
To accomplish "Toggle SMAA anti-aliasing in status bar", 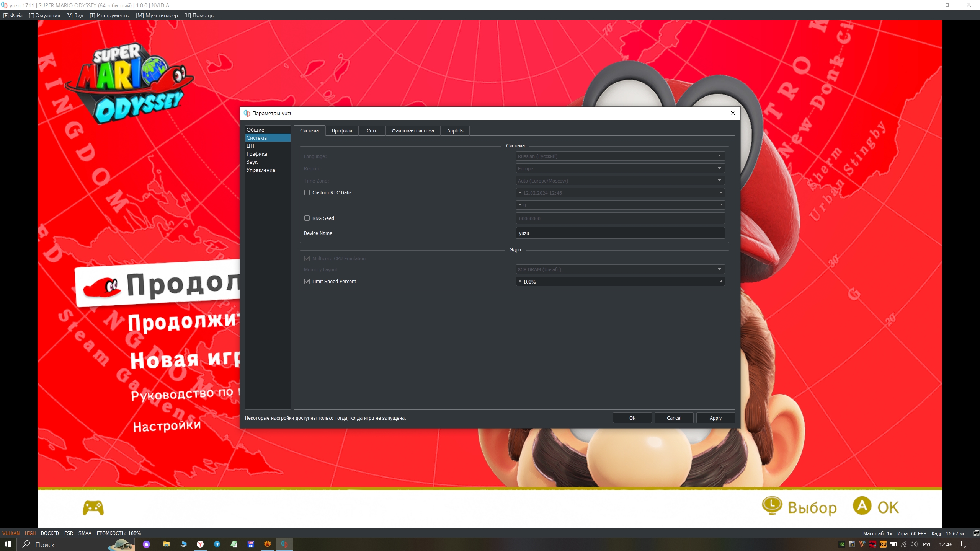I will click(x=85, y=533).
